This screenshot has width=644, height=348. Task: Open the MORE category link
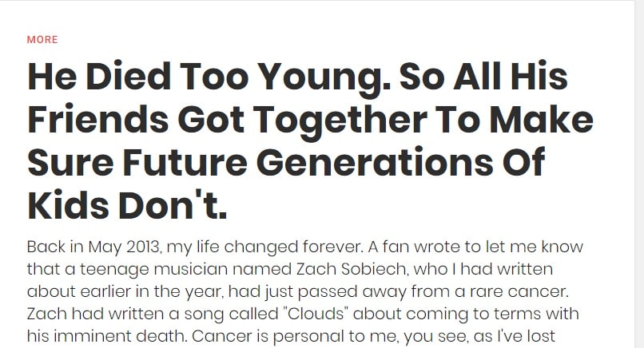42,39
